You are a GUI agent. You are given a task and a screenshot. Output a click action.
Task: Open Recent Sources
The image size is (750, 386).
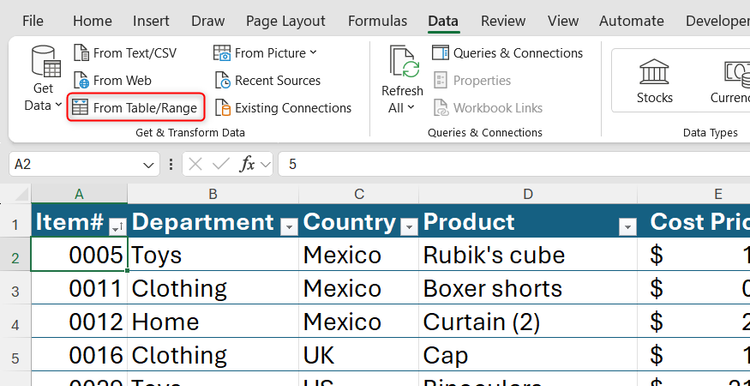267,80
